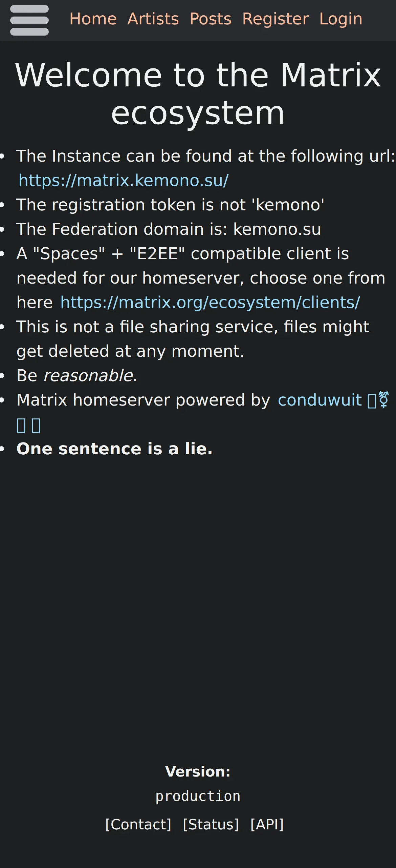Screen dimensions: 396x868
Task: Click the 'Version:' footer label
Action: [x=198, y=771]
